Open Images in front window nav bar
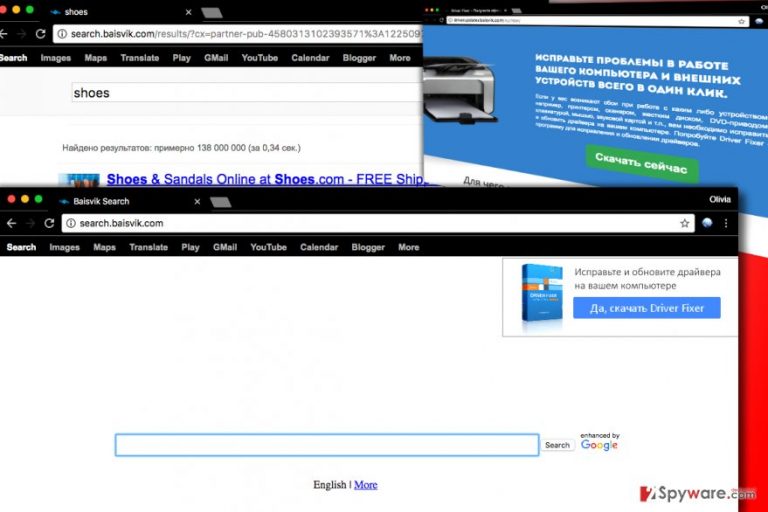Screen dimensions: 768x512 (x=65, y=247)
